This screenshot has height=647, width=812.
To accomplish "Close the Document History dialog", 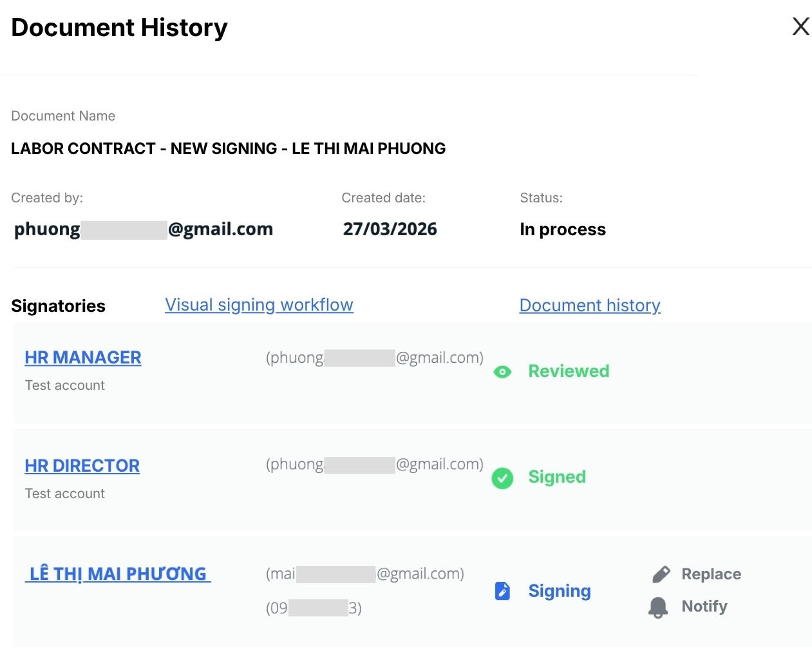I will point(800,26).
